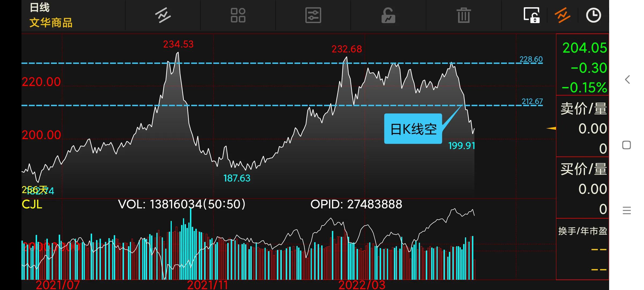This screenshot has height=290, width=644.
Task: Open the indicator settings sliders icon
Action: click(x=313, y=15)
